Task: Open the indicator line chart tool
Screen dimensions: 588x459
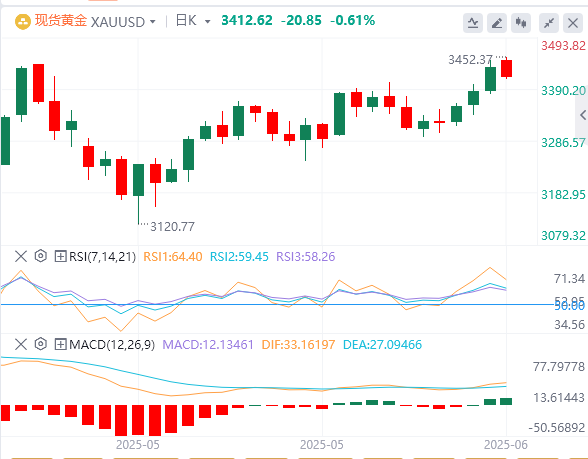Action: 472,23
